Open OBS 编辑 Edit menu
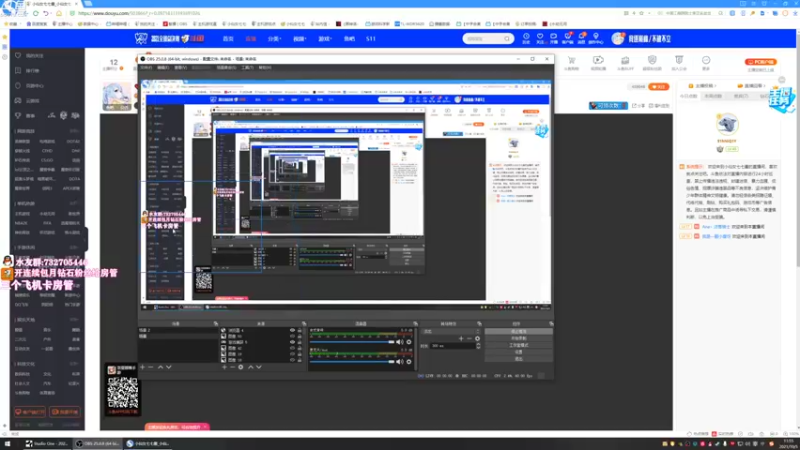800x450 pixels. tap(163, 67)
